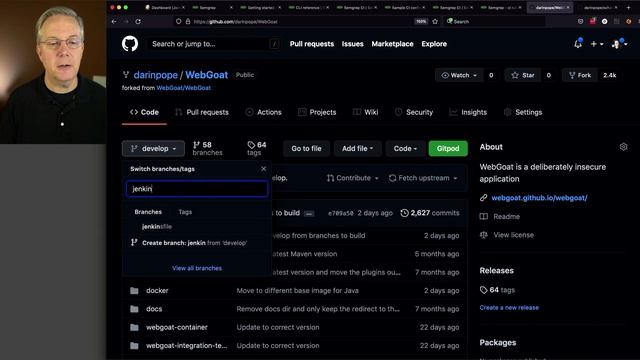Image resolution: width=640 pixels, height=360 pixels.
Task: Open the webgoat-integration-te... folder
Action: point(187,346)
